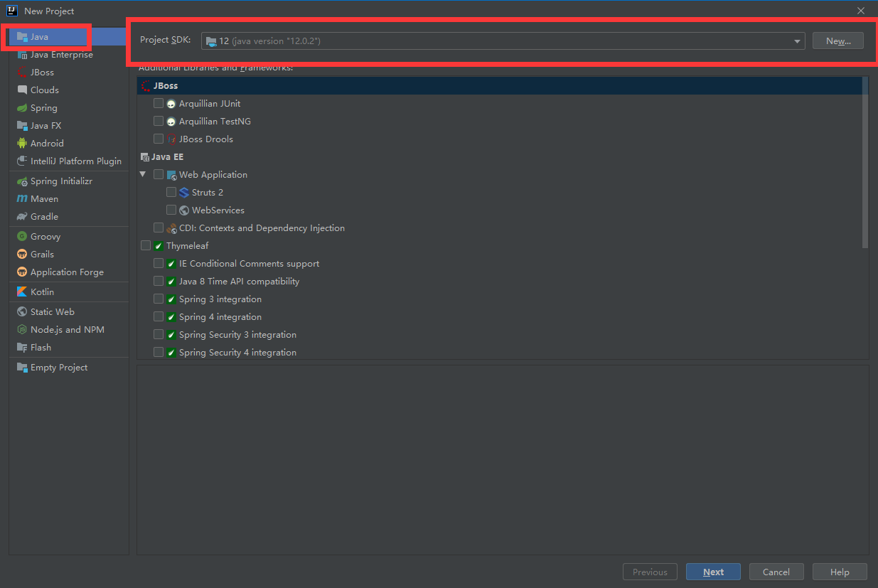Click the Grails icon
Image resolution: width=878 pixels, height=588 pixels.
[x=22, y=255]
